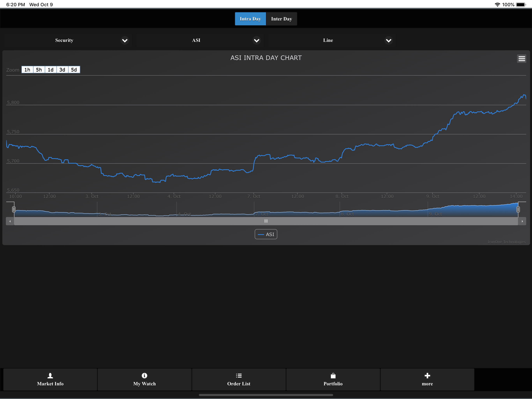This screenshot has height=399, width=532.
Task: Select the 1d zoom button
Action: click(x=50, y=70)
